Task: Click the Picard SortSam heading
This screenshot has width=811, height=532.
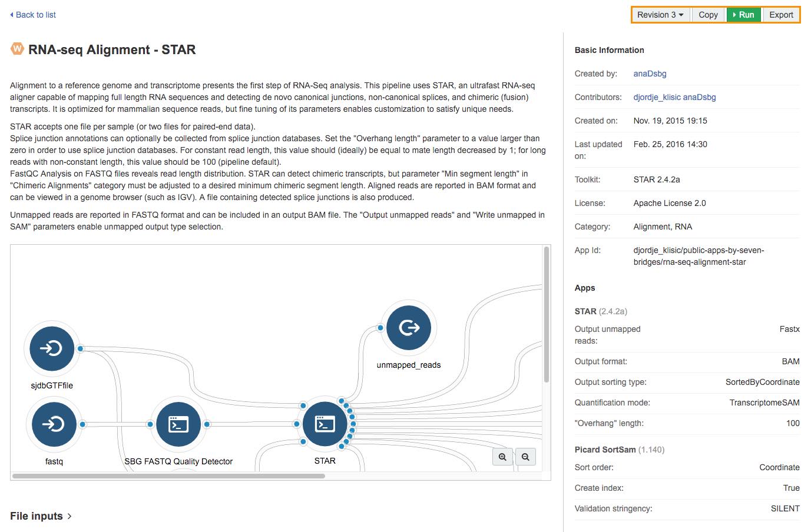Action: [x=620, y=450]
